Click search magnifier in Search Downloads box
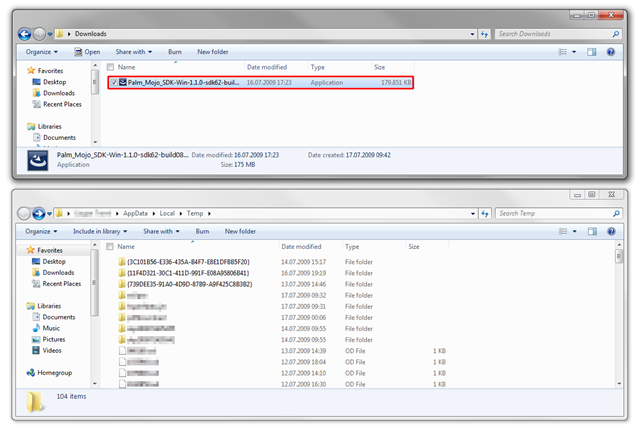 click(x=616, y=34)
